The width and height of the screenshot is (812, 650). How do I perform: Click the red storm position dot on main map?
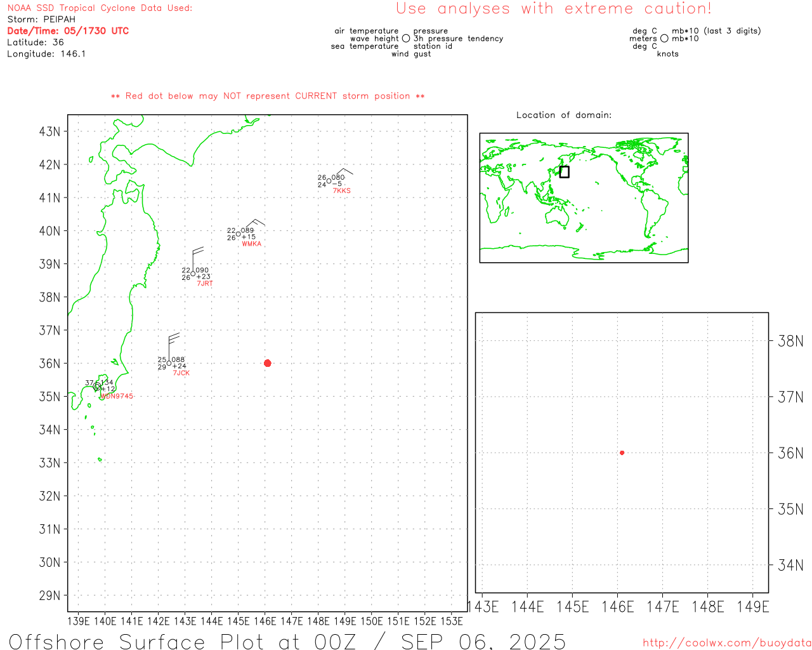tap(267, 363)
